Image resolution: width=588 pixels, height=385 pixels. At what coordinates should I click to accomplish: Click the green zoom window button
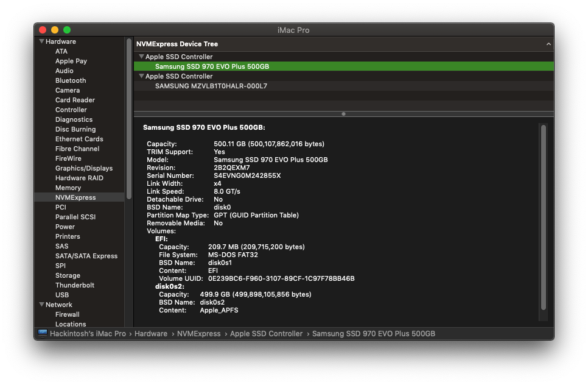[x=67, y=30]
